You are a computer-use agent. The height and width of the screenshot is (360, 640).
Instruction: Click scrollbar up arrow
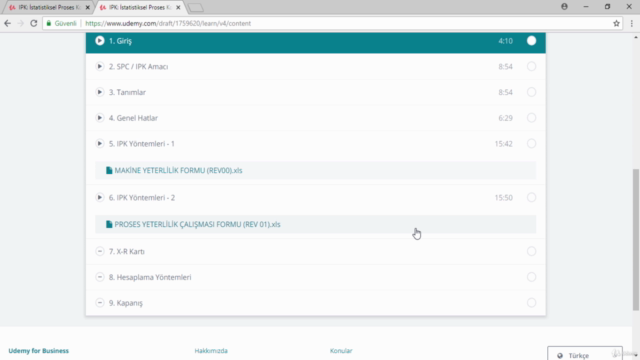click(x=636, y=37)
